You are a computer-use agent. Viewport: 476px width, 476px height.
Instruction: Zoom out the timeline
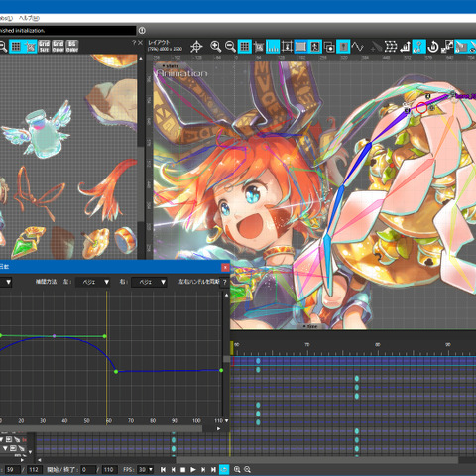tap(247, 469)
